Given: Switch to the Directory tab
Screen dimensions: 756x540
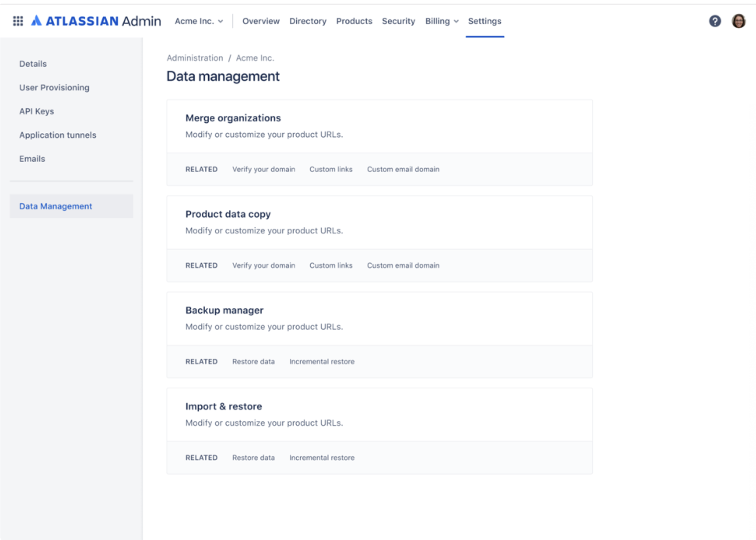Looking at the screenshot, I should click(308, 21).
